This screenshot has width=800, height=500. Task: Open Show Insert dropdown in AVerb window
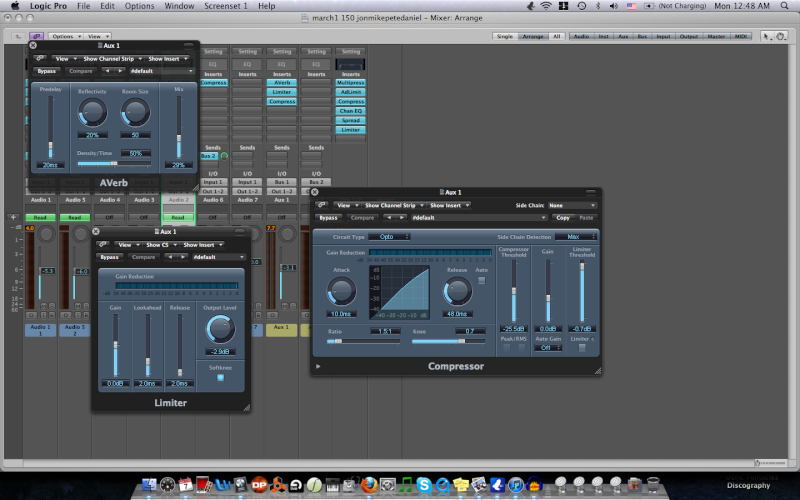[x=167, y=59]
